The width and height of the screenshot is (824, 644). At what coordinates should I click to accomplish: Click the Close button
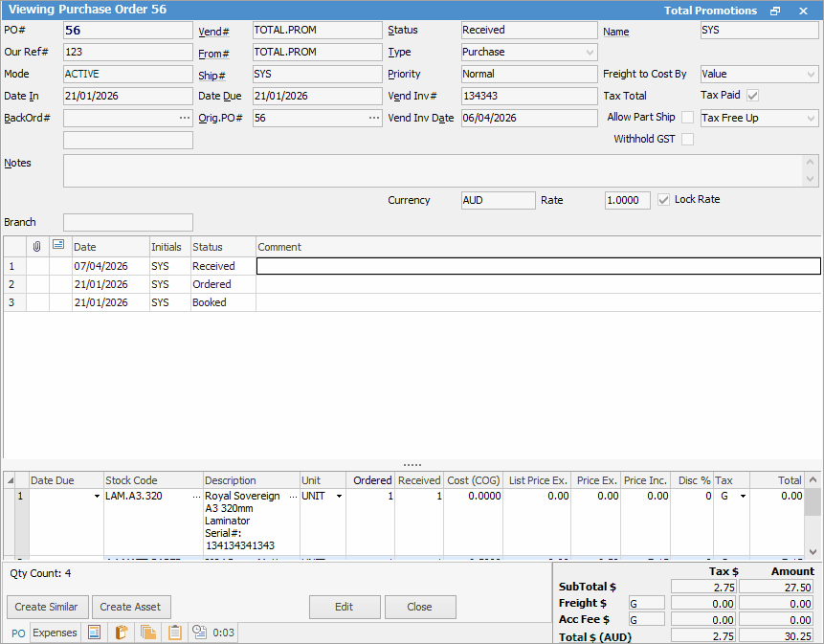click(420, 607)
